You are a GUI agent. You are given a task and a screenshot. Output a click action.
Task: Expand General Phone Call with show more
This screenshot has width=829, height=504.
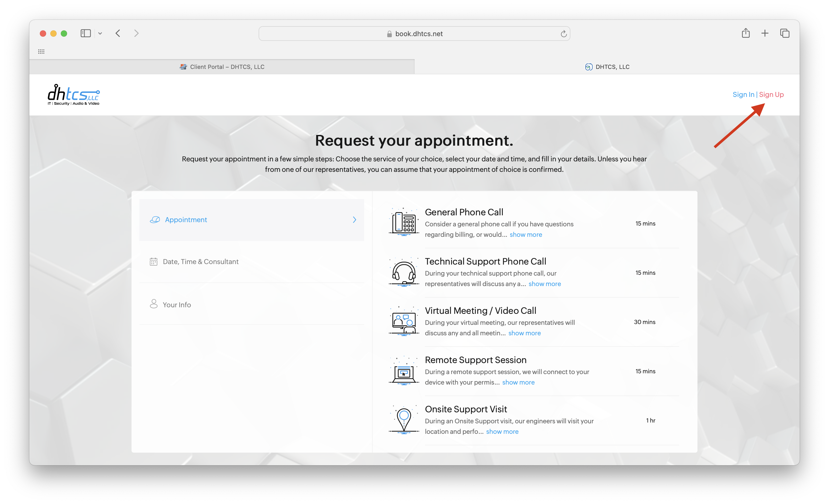point(526,234)
